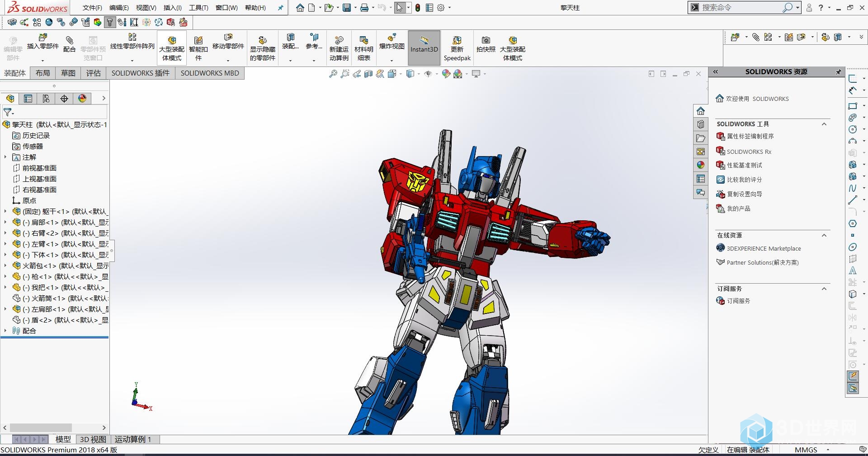Switch to 草图 (Sketch) ribbon tab
Viewport: 868px width, 456px height.
[68, 73]
